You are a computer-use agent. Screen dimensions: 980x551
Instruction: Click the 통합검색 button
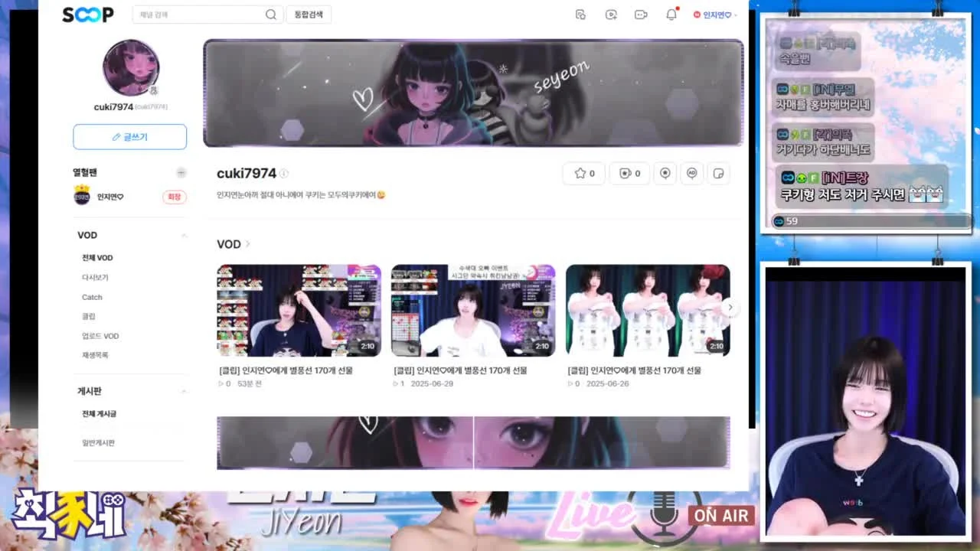tap(309, 15)
